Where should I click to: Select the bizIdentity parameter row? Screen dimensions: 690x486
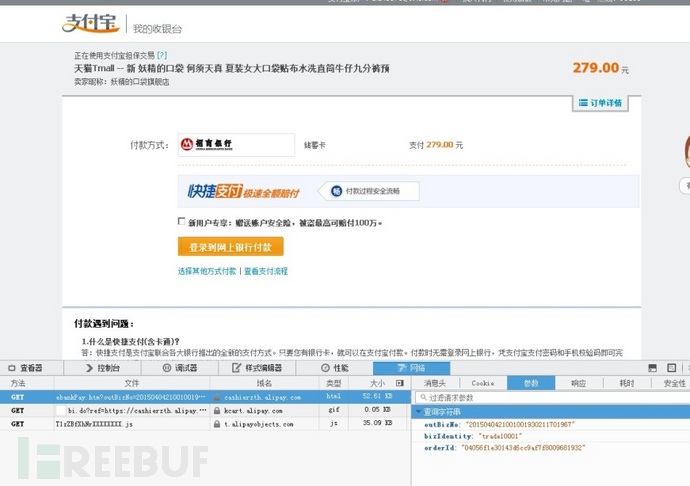551,436
